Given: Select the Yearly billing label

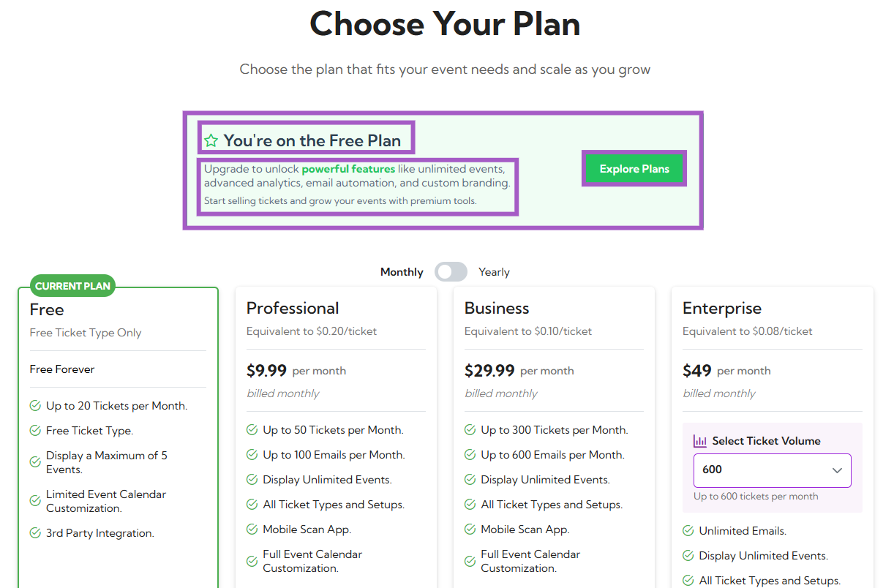Looking at the screenshot, I should [x=494, y=272].
